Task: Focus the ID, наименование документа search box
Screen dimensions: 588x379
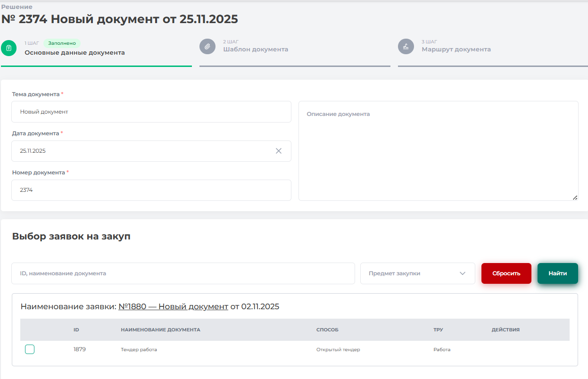Action: [183, 273]
